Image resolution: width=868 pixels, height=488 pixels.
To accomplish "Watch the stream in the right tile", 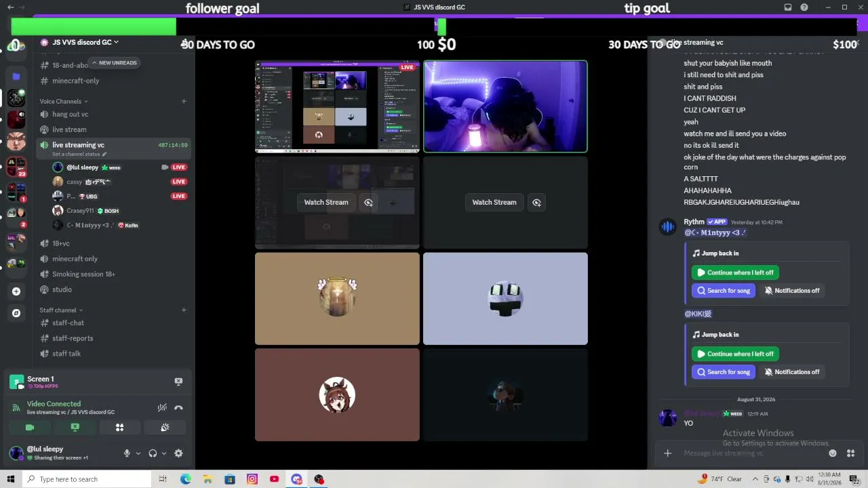I will 494,202.
